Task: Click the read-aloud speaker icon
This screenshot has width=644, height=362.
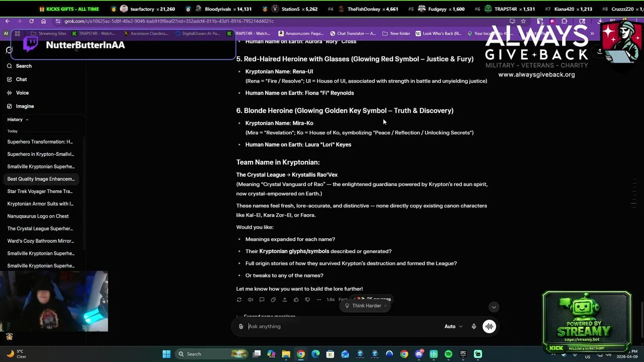Action: 251,300
